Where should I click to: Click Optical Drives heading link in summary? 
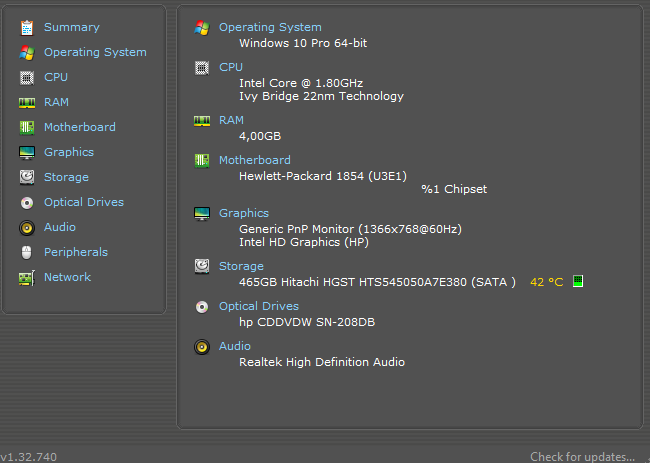pos(259,306)
